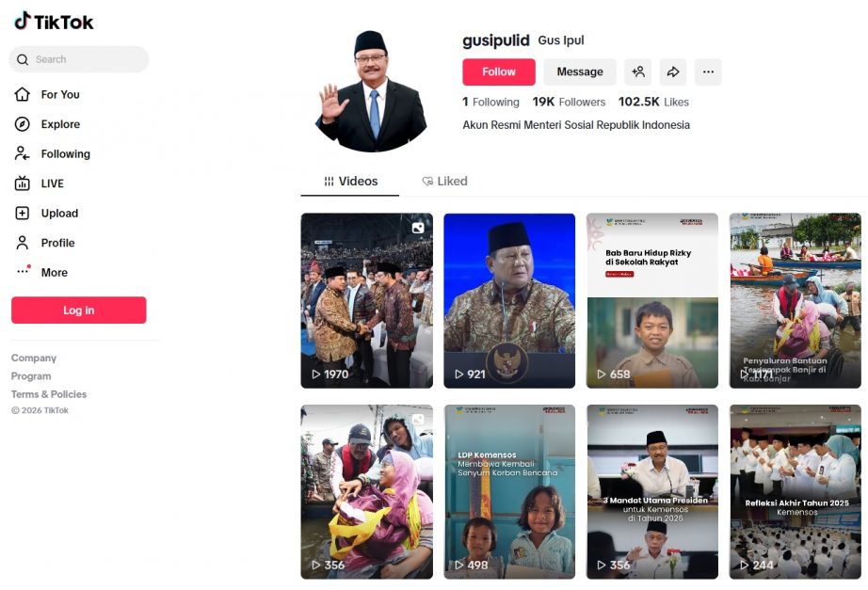
Task: Open the three-dots profile options menu
Action: point(708,72)
